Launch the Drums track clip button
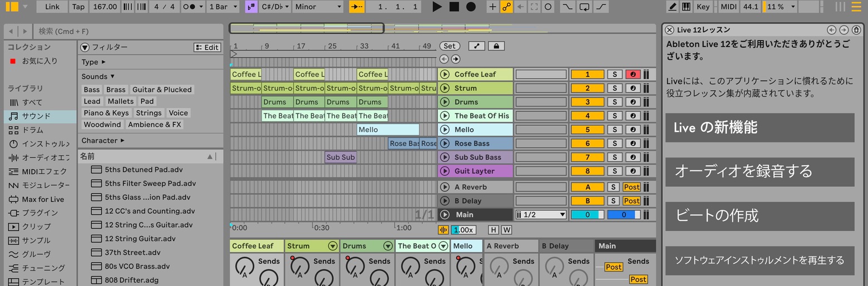Viewport: 868px width, 286px height. pos(445,102)
